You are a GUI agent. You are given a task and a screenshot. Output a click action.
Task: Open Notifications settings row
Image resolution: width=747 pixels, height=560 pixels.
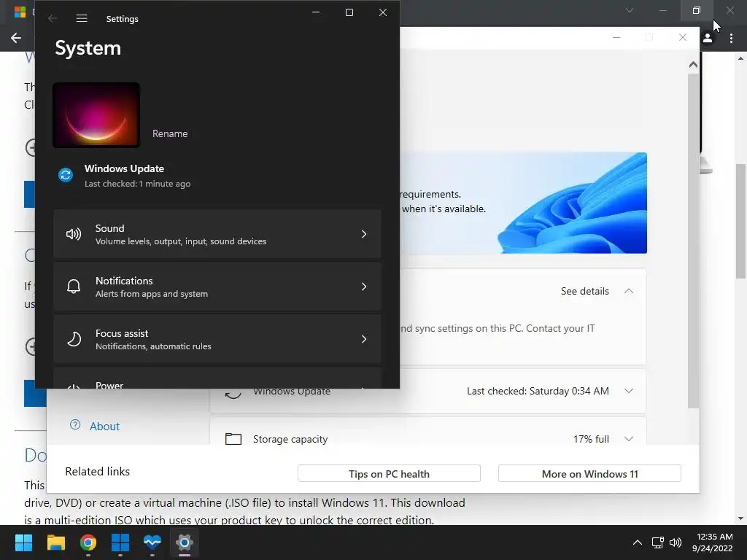point(217,287)
